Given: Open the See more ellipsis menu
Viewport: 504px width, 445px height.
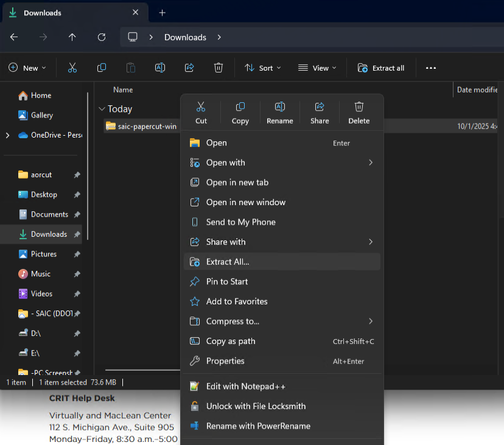Looking at the screenshot, I should click(x=431, y=68).
